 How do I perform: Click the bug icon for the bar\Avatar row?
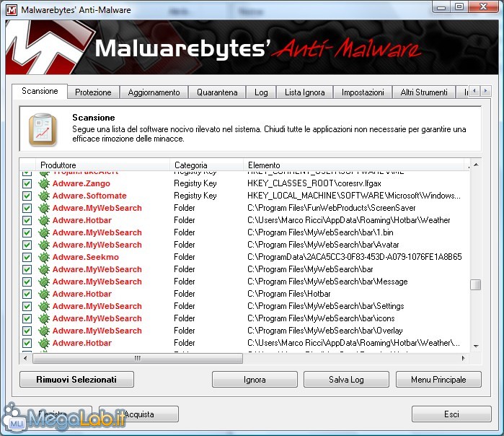click(44, 245)
